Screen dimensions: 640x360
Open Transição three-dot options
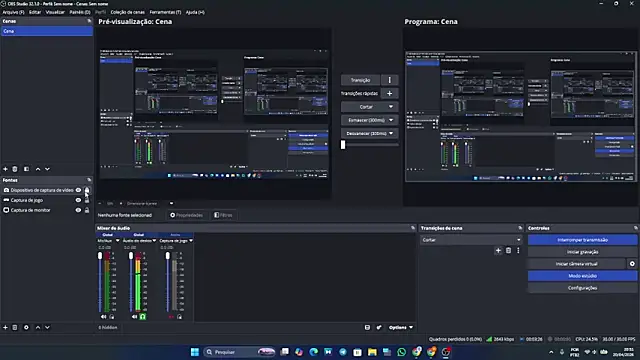pyautogui.click(x=389, y=80)
